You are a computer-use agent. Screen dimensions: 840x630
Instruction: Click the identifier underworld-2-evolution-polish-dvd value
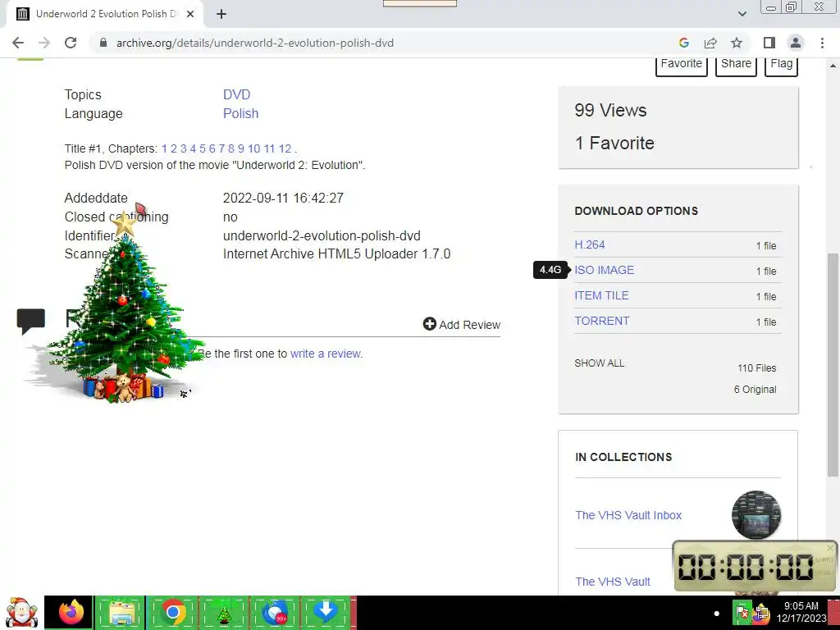(322, 235)
